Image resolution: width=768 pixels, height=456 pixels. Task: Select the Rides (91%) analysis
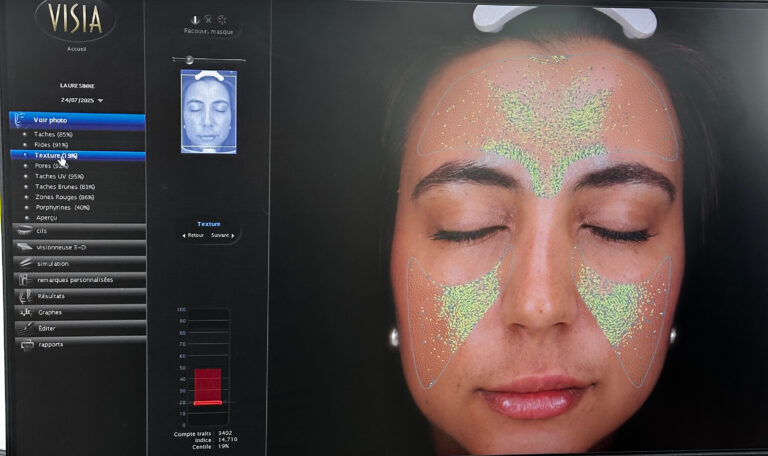[x=51, y=145]
